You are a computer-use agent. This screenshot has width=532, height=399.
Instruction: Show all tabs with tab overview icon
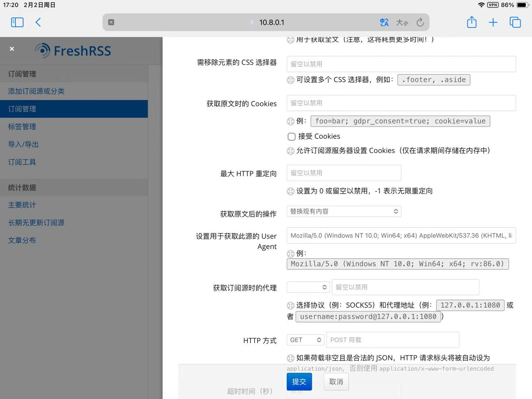tap(515, 22)
